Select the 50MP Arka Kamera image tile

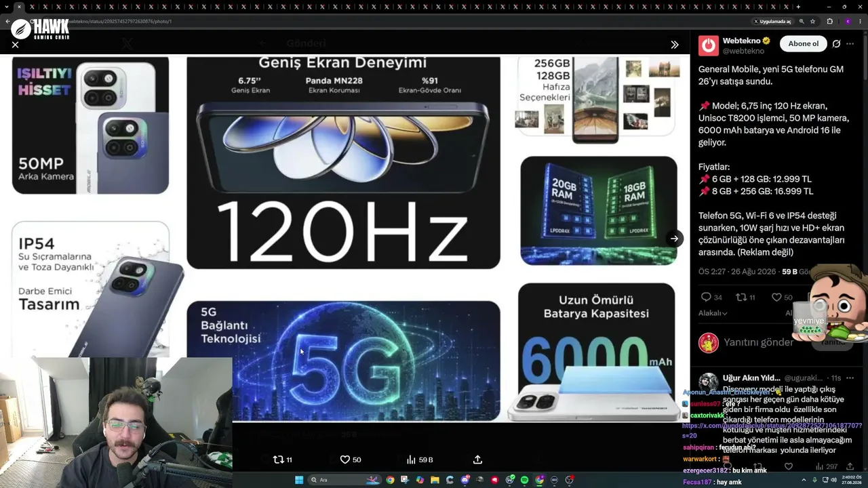[90, 125]
